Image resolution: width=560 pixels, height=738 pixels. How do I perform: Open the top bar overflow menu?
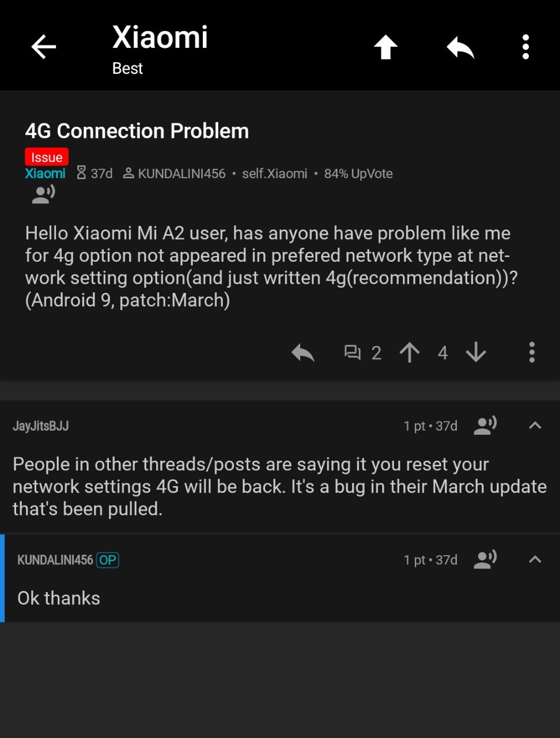[x=525, y=47]
